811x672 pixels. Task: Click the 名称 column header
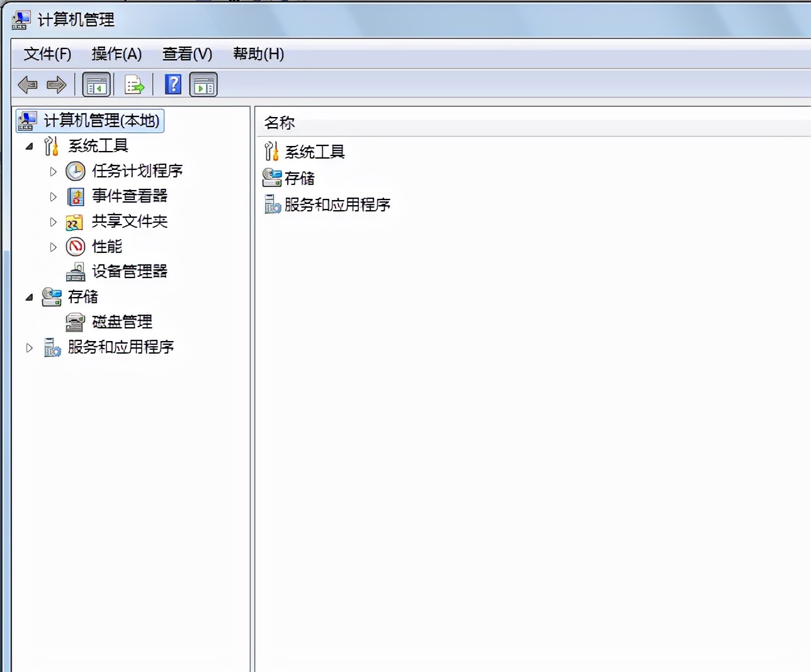pos(280,123)
